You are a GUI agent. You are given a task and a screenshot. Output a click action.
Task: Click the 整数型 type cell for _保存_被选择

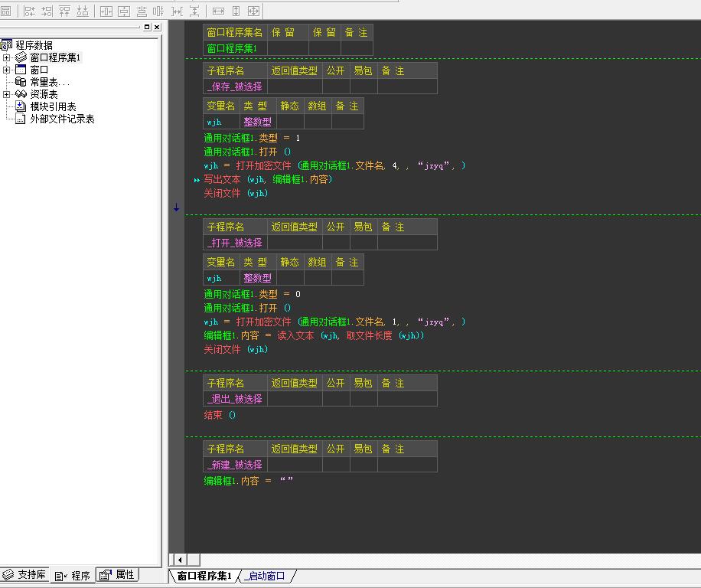(257, 122)
